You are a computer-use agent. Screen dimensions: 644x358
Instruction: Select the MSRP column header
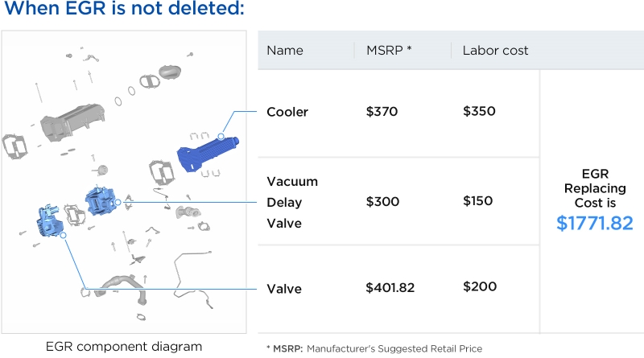[389, 51]
